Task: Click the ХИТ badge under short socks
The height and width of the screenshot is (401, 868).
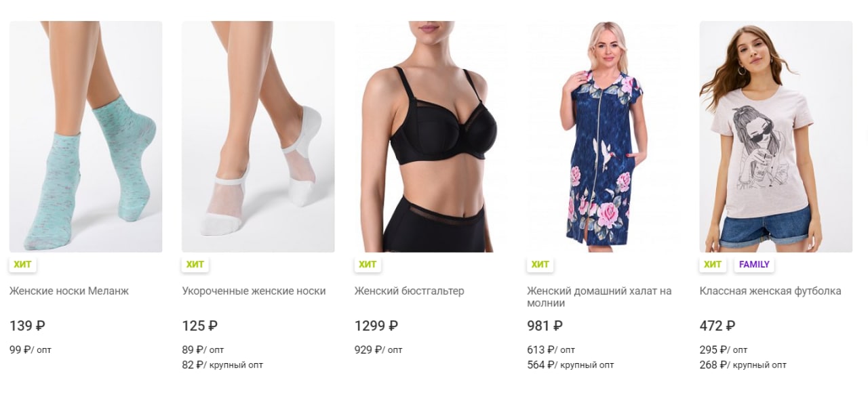Action: click(x=195, y=264)
